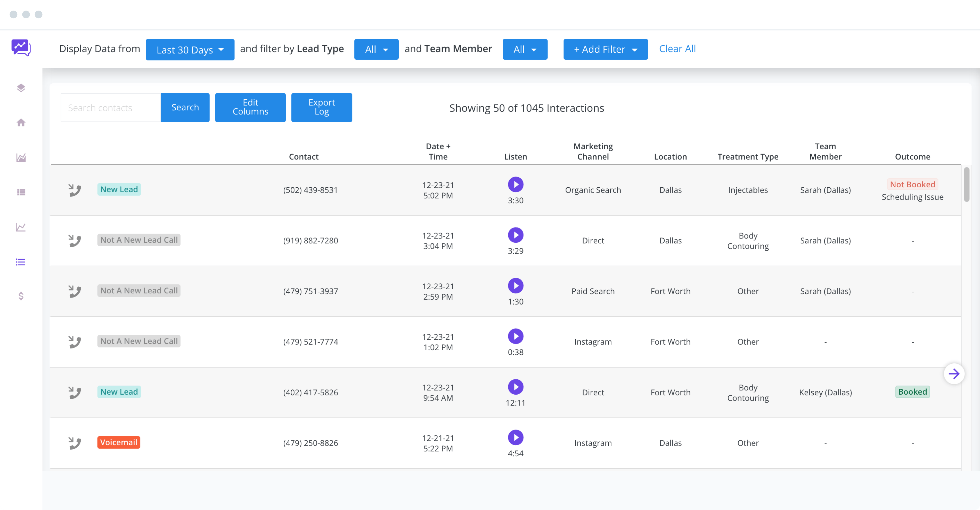Viewport: 980px width, 510px height.
Task: Play the Voicemail recording of 4:54
Action: coord(516,437)
